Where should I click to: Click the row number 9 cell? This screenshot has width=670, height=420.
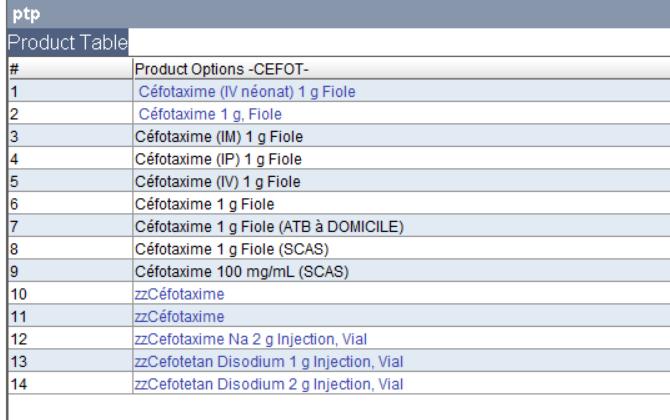click(68, 272)
